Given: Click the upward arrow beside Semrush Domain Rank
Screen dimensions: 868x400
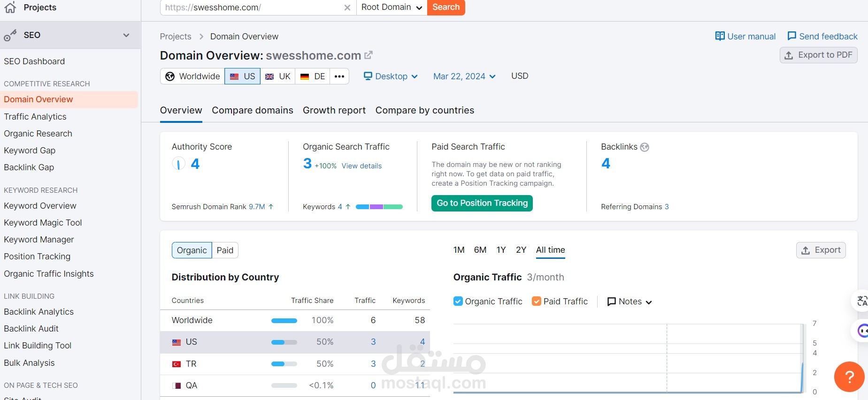Looking at the screenshot, I should (271, 206).
